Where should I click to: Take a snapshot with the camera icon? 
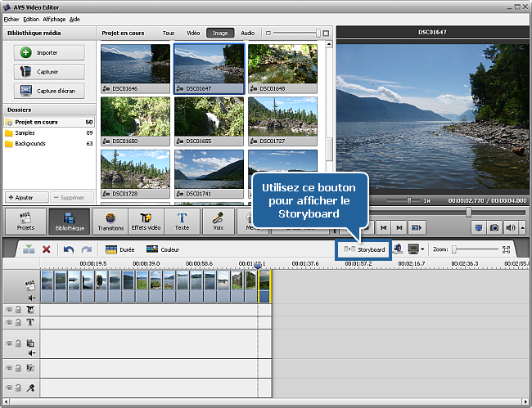pos(496,227)
